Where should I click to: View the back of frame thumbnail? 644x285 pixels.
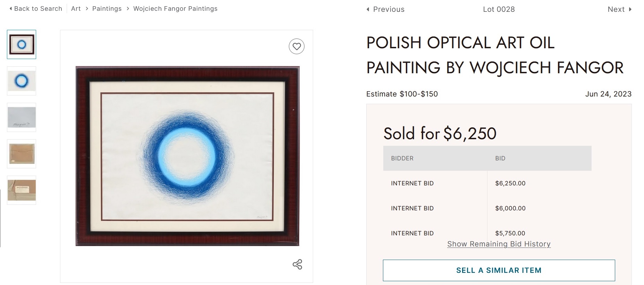22,154
